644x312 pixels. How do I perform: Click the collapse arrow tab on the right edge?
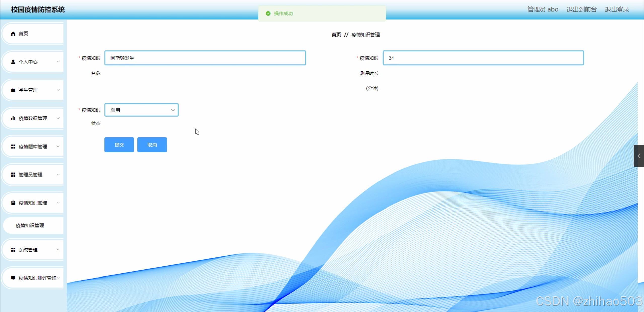point(639,156)
